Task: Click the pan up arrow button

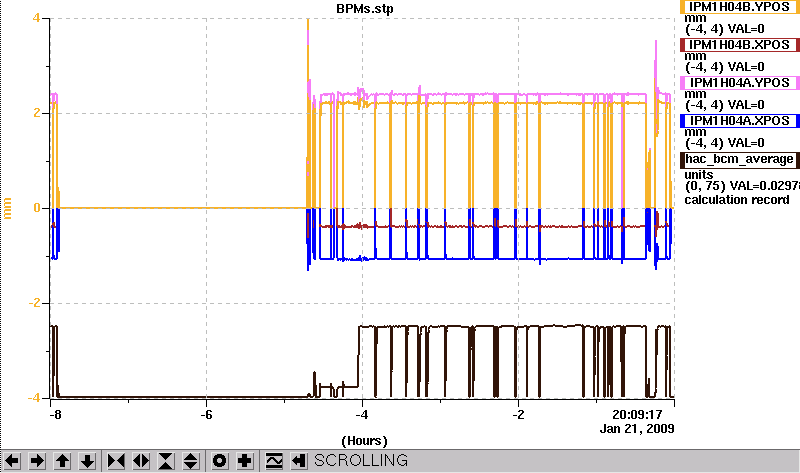Action: coord(62,461)
